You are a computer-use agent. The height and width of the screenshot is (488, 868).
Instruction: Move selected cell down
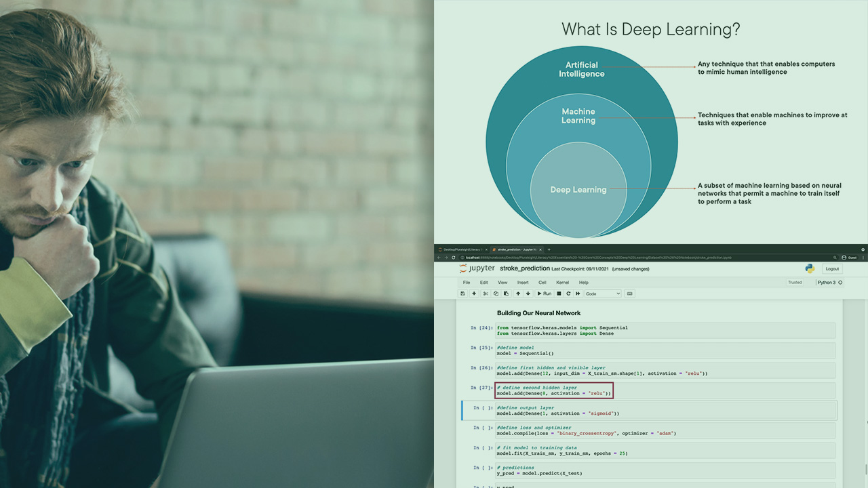(x=528, y=293)
